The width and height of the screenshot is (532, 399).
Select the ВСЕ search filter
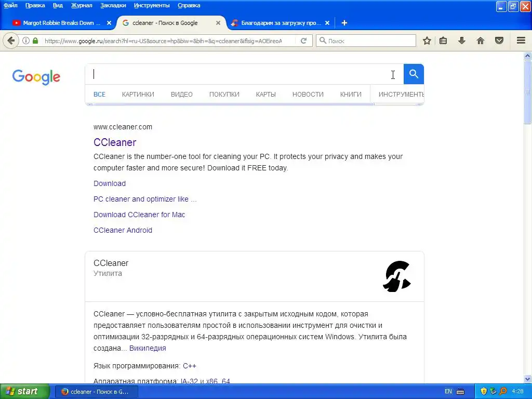point(99,95)
